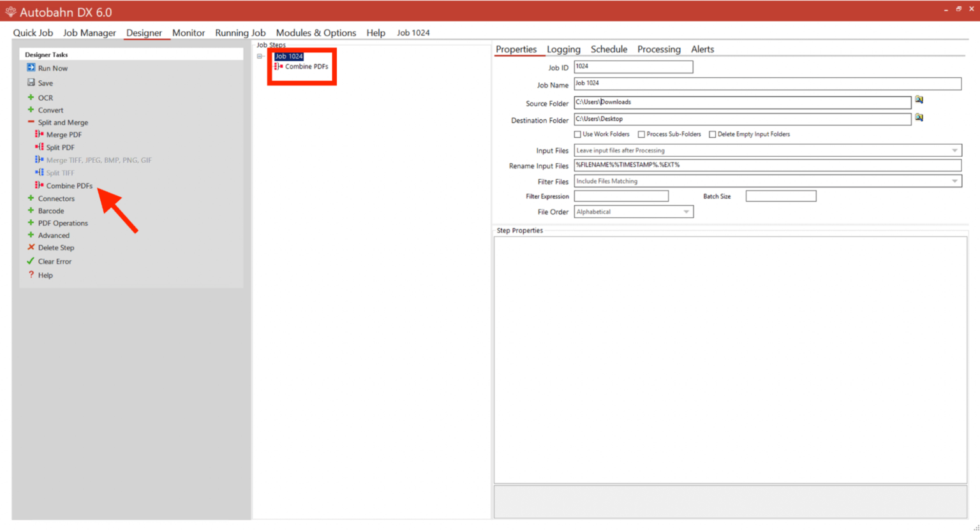Select the Run Now icon in Designer Tasks
980x531 pixels.
tap(31, 68)
